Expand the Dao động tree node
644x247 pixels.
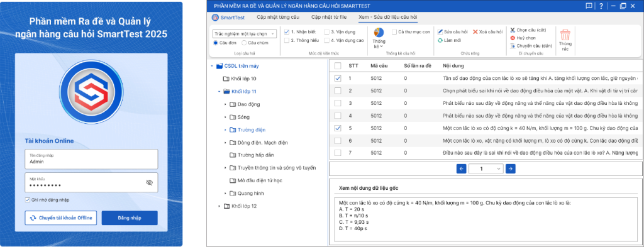coord(226,104)
